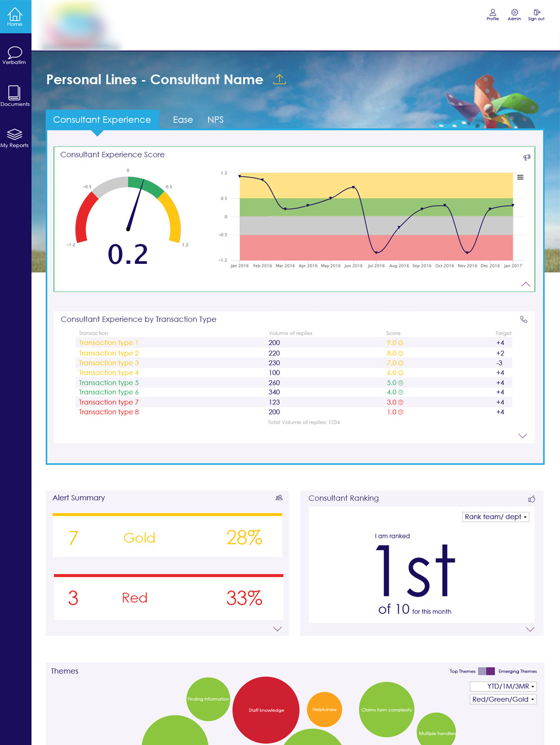The height and width of the screenshot is (745, 560).
Task: Click the volume value 340
Action: [x=274, y=392]
